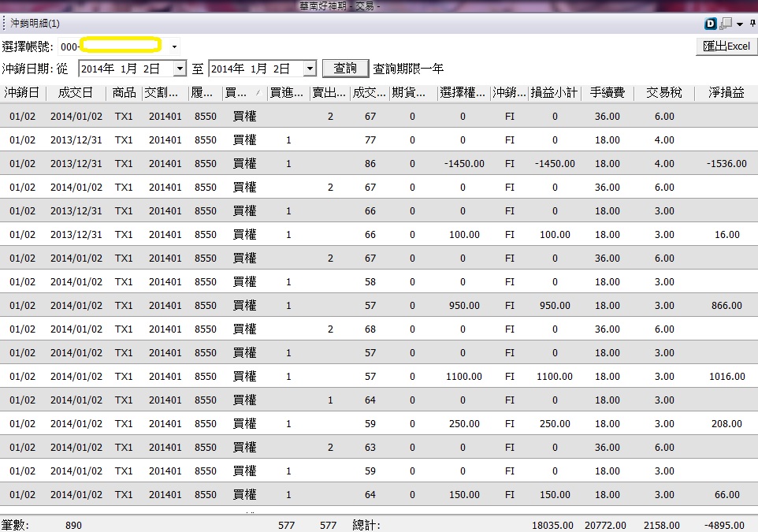The height and width of the screenshot is (532, 758).
Task: Sort by the 沖銷日 column header
Action: click(22, 92)
